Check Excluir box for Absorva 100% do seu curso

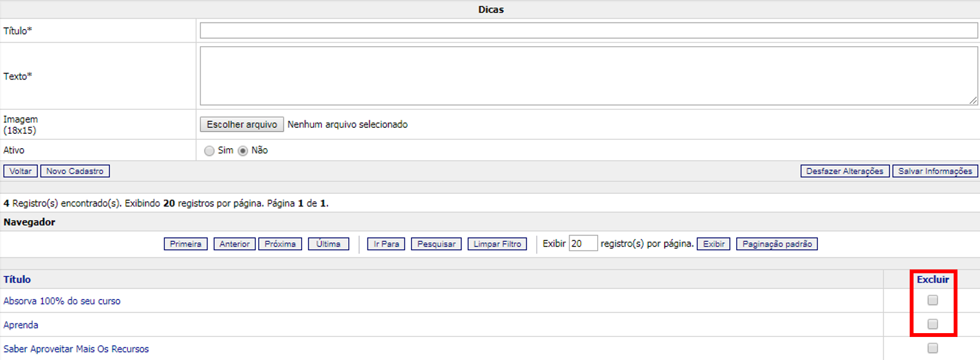pyautogui.click(x=933, y=300)
